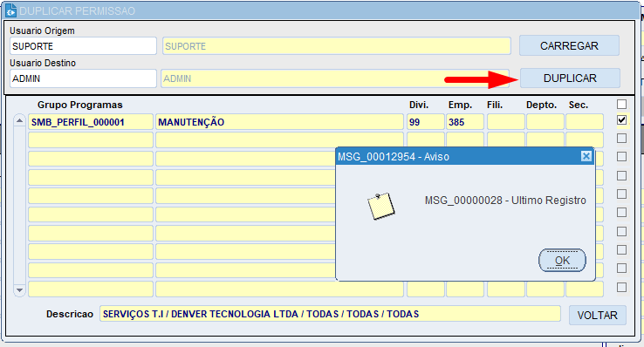Viewport: 644px width, 347px height.
Task: Check the checkbox of the second empty row
Action: tap(622, 157)
